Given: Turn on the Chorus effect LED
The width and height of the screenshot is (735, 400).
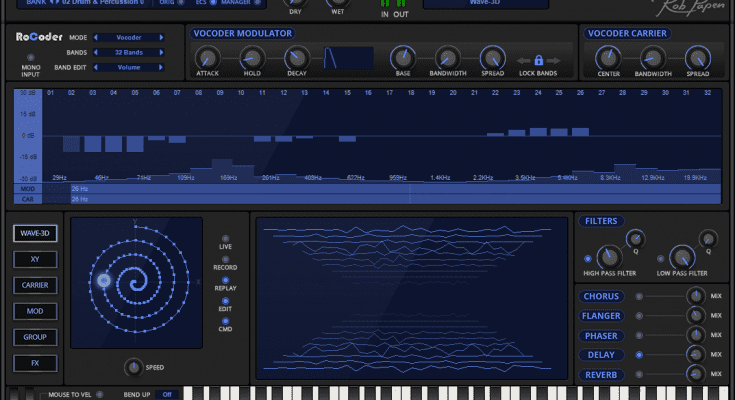Looking at the screenshot, I should pyautogui.click(x=639, y=296).
